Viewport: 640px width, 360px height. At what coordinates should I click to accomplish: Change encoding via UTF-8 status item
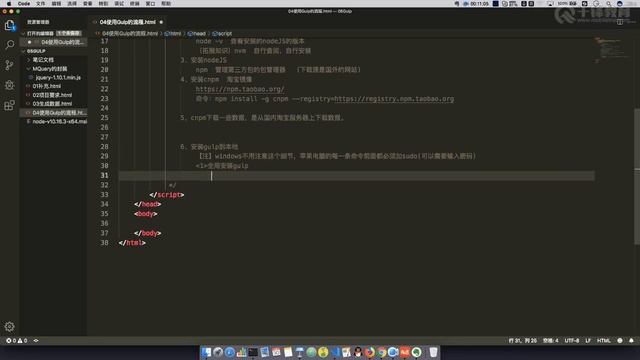click(x=572, y=340)
